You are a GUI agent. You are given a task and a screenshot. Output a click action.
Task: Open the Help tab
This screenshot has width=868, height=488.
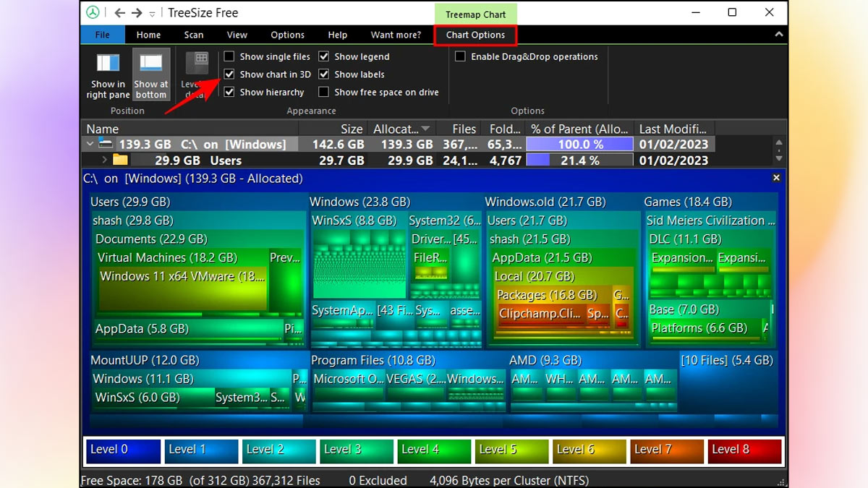tap(338, 35)
